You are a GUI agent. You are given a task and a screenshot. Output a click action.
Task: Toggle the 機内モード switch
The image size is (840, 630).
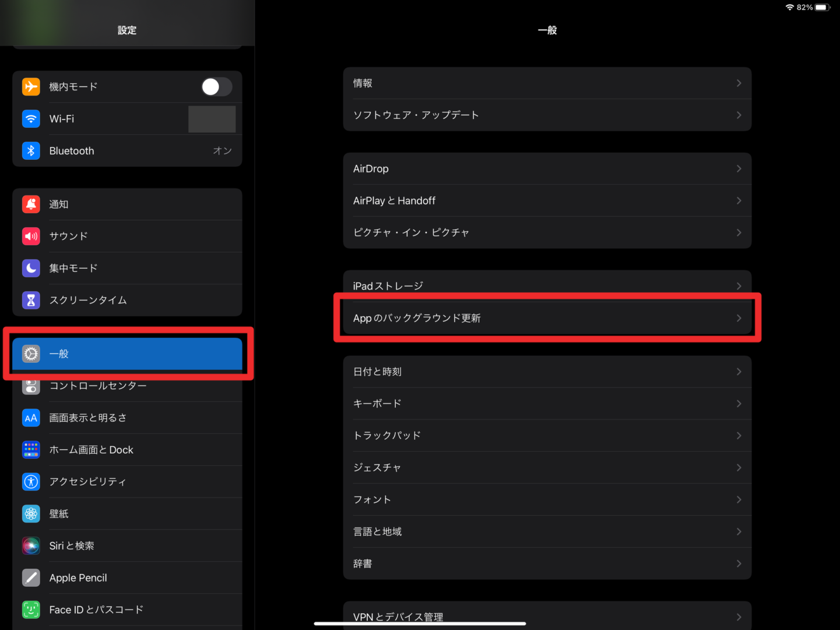(216, 87)
